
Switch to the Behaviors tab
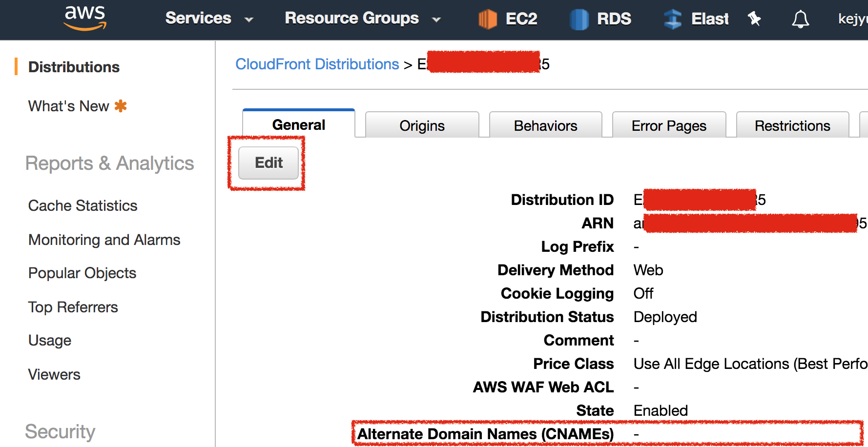545,125
